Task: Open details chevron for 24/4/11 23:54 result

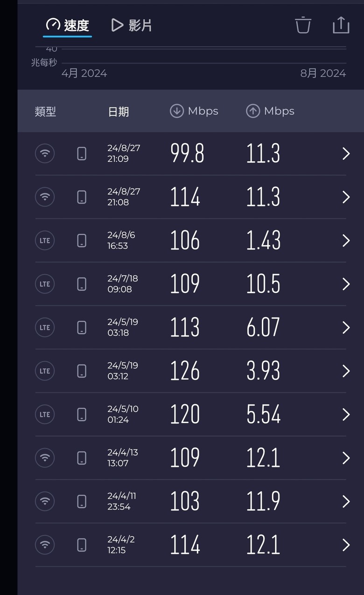Action: click(x=346, y=501)
